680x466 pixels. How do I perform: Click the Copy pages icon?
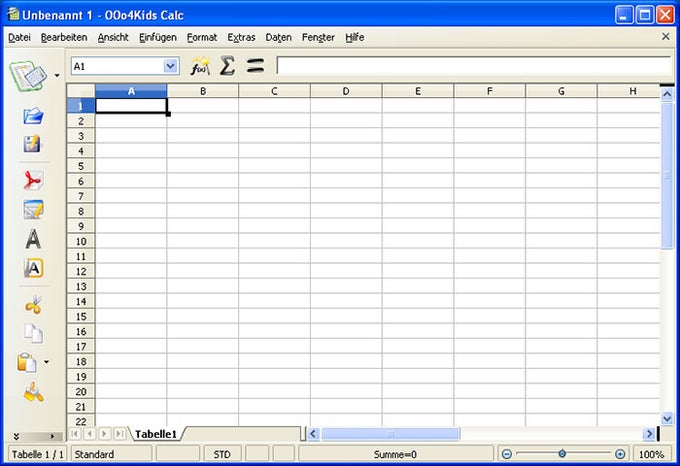click(x=33, y=333)
